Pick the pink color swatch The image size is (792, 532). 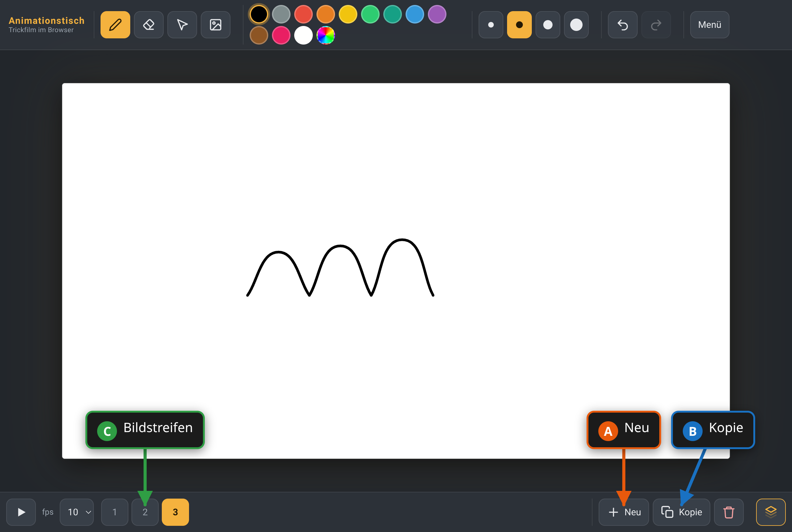point(281,35)
